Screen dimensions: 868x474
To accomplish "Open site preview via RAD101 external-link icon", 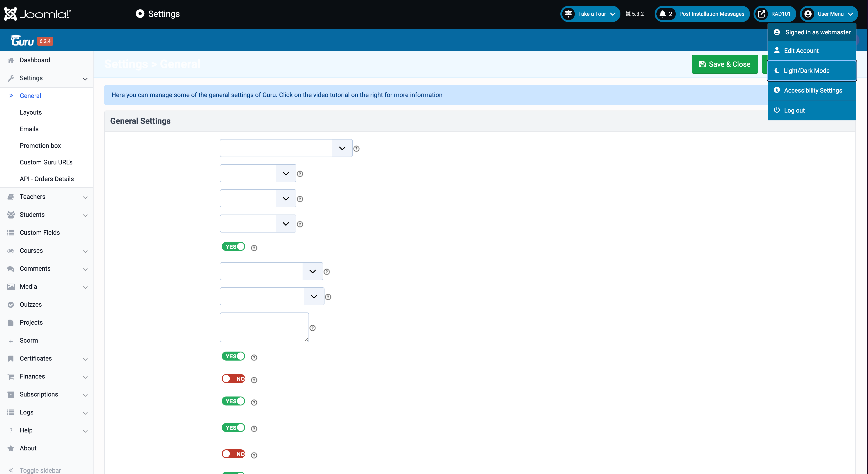I will (x=761, y=14).
